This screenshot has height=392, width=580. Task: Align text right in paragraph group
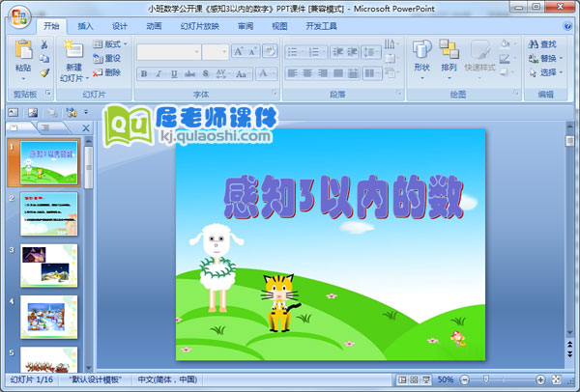pyautogui.click(x=323, y=73)
